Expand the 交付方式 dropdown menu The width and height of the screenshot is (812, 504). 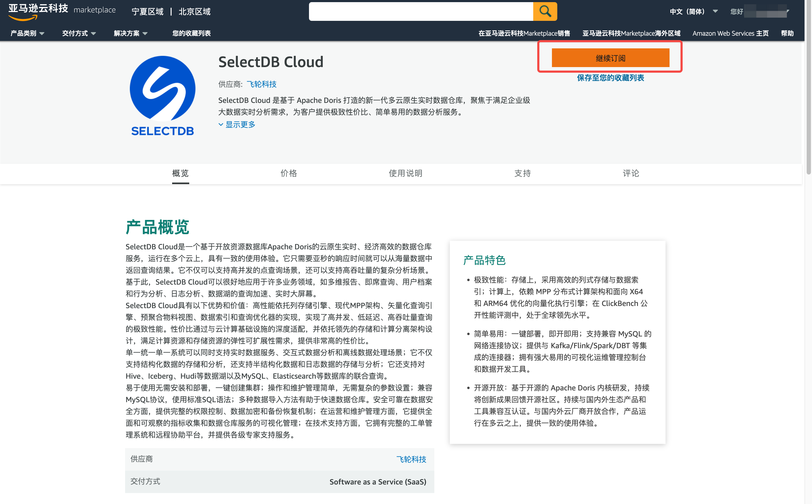pos(79,33)
